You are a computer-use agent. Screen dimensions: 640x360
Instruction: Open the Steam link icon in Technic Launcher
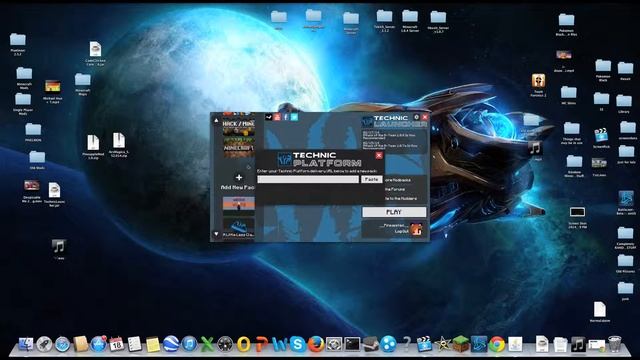[x=269, y=117]
